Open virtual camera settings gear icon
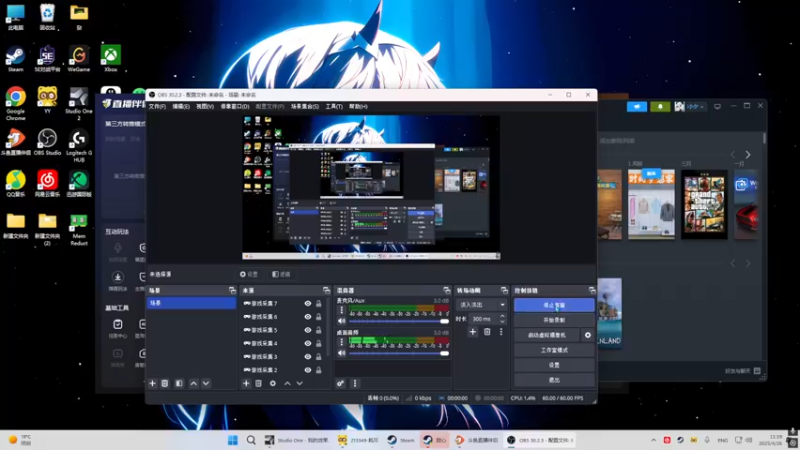The width and height of the screenshot is (800, 450). [587, 335]
